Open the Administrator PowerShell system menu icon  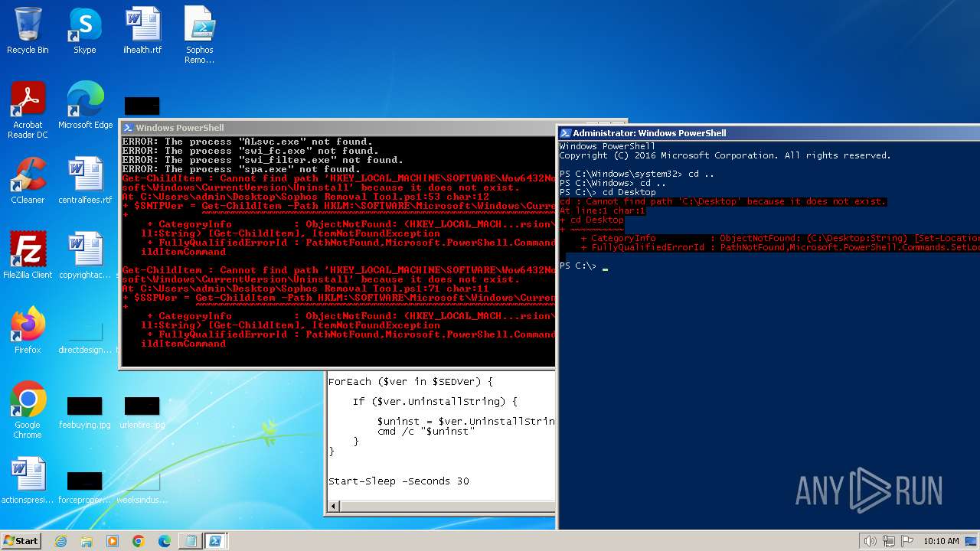565,133
